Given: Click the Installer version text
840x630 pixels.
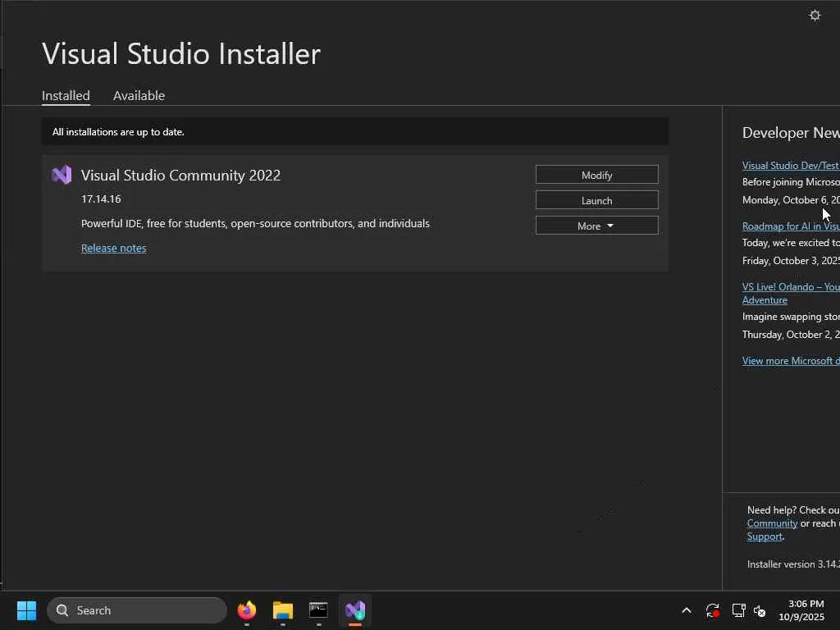Looking at the screenshot, I should 793,564.
